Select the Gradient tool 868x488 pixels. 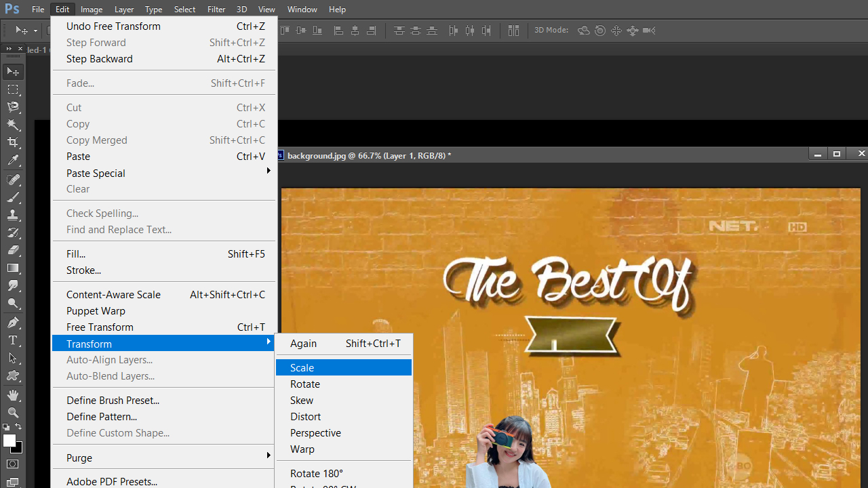click(13, 268)
